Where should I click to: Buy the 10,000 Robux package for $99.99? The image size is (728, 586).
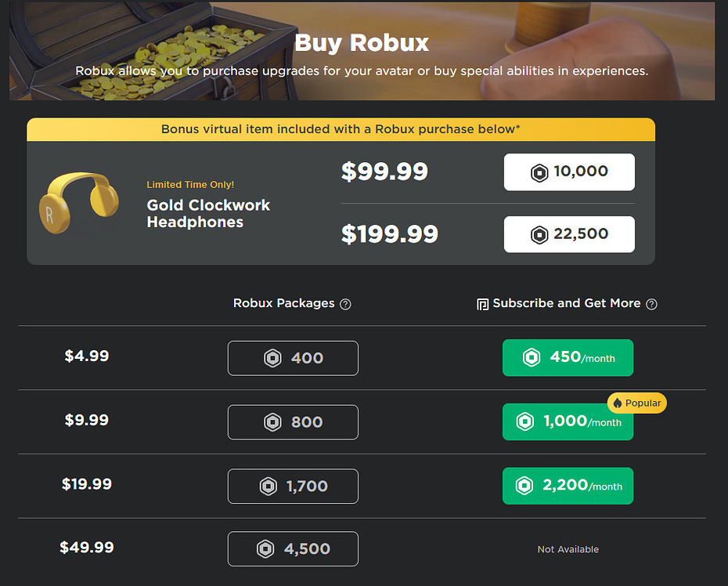569,172
